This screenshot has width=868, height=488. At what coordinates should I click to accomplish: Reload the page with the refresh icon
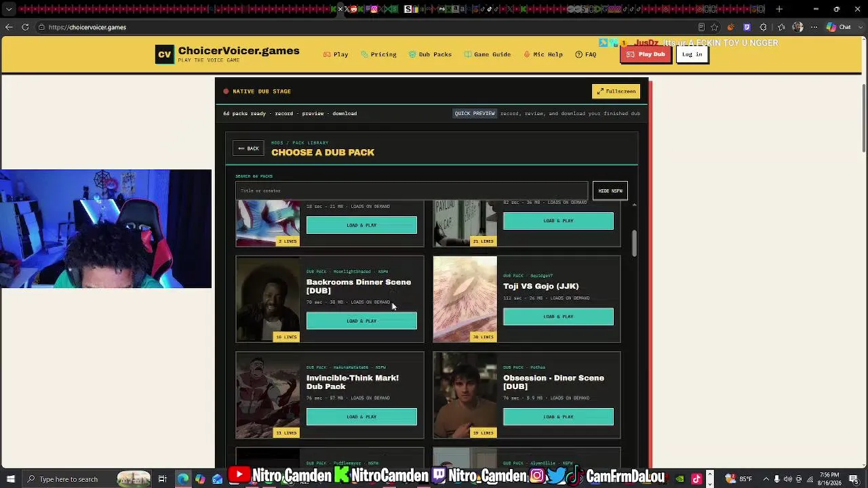point(25,27)
